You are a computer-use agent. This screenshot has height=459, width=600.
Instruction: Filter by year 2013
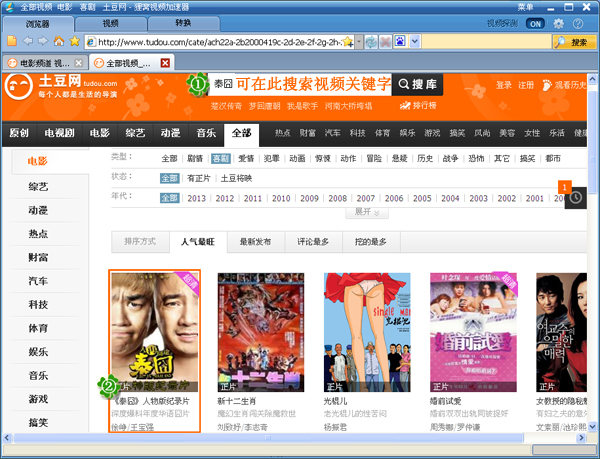tap(196, 198)
